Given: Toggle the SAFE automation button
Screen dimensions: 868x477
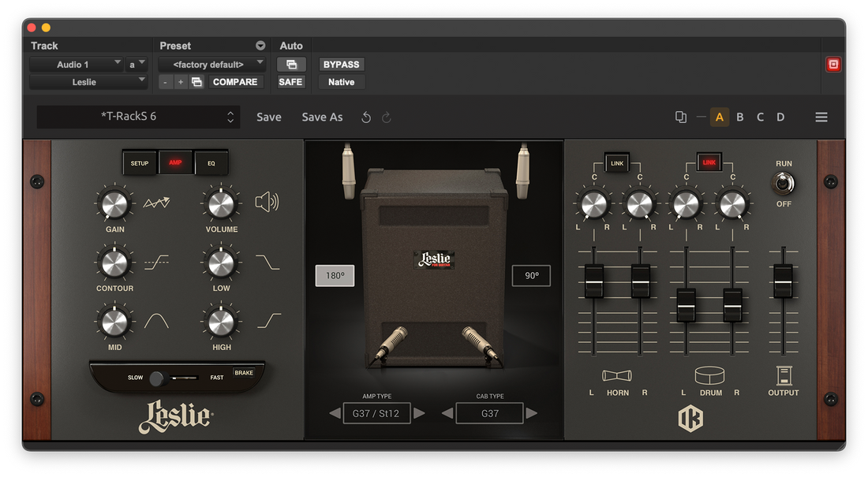Looking at the screenshot, I should coord(290,82).
